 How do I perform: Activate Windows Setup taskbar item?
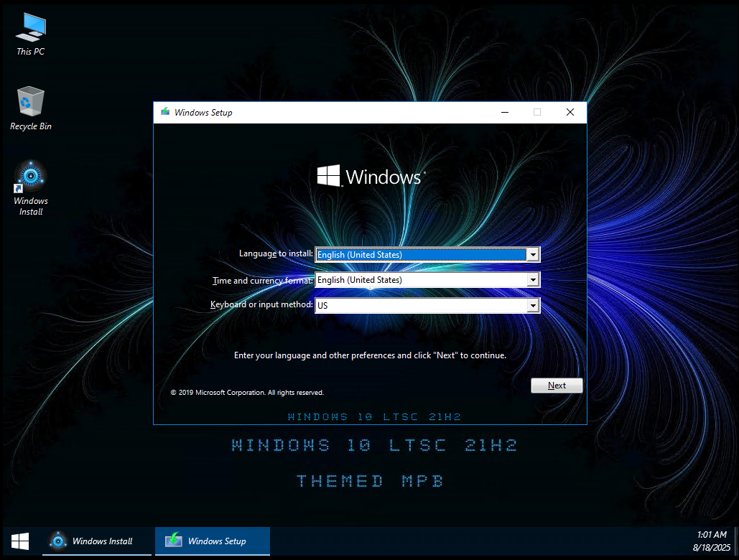coord(213,541)
